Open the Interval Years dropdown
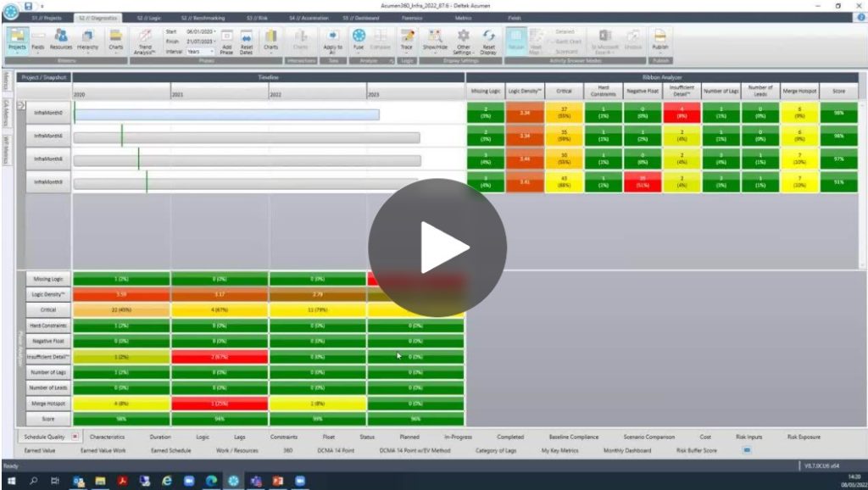 tap(203, 51)
